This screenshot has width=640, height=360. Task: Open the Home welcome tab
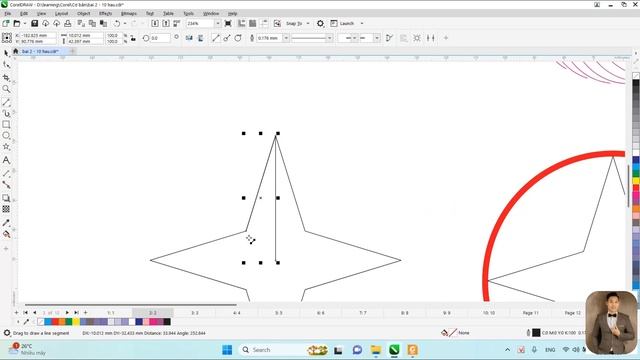[16, 51]
